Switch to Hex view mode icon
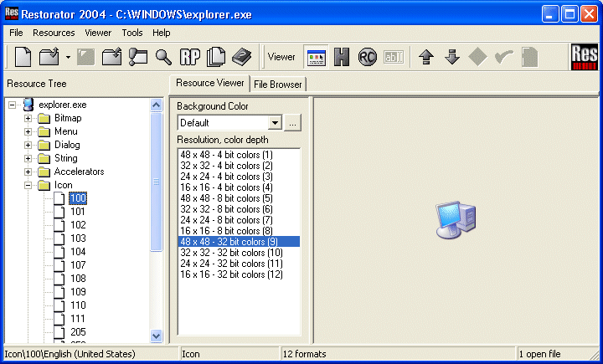Viewport: 603px width, 364px height. (342, 57)
